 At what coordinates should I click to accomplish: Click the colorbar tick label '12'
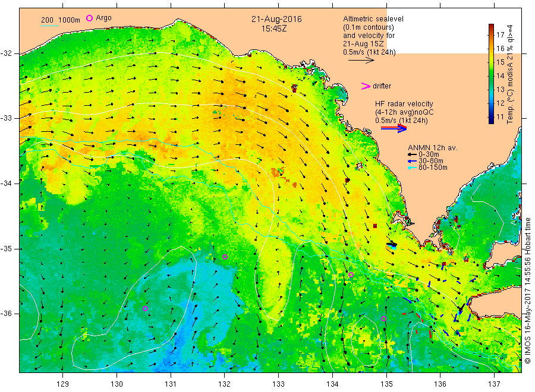500,103
